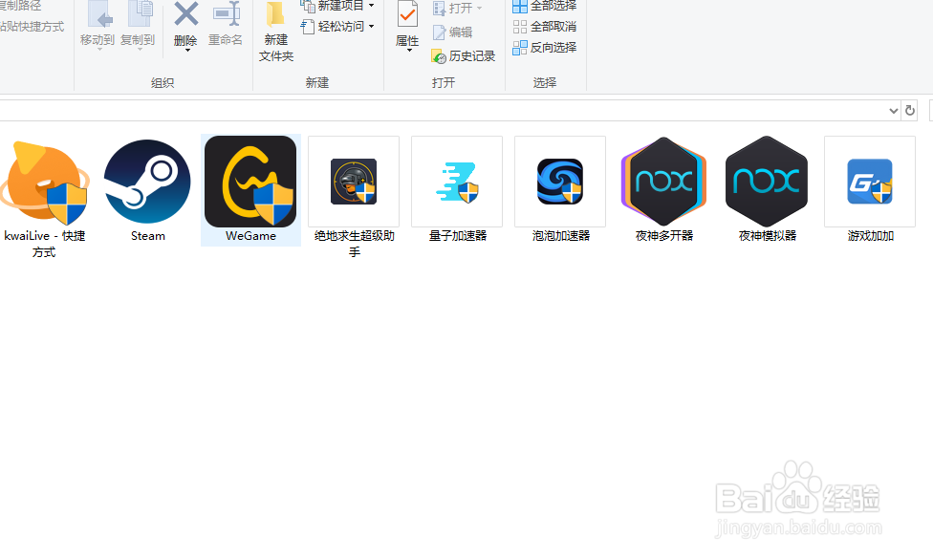Click the 删除 delete icon

pyautogui.click(x=185, y=14)
